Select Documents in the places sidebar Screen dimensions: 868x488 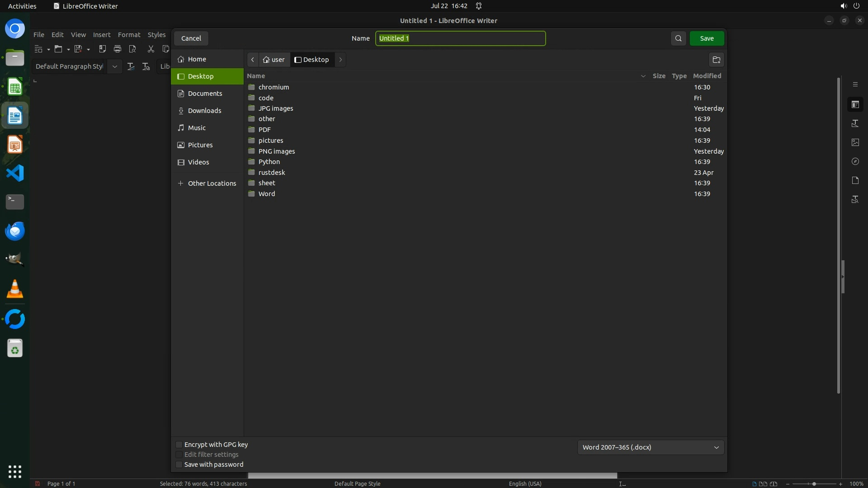[205, 94]
